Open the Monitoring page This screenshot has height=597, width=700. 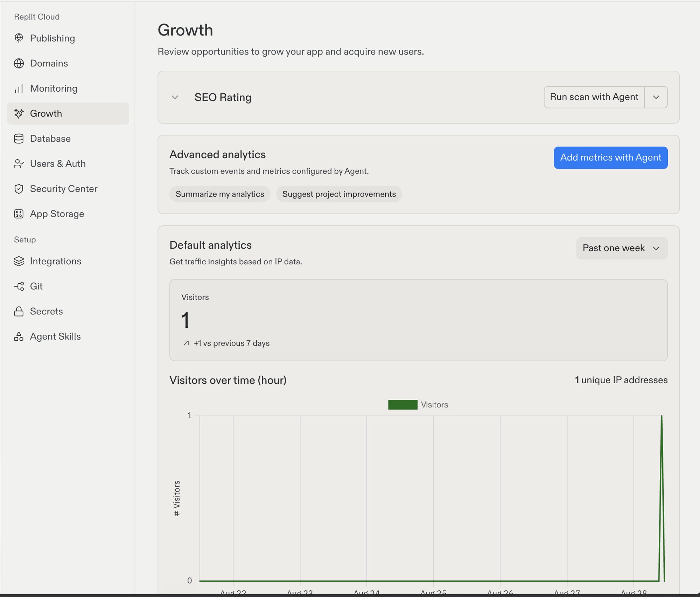coord(68,88)
